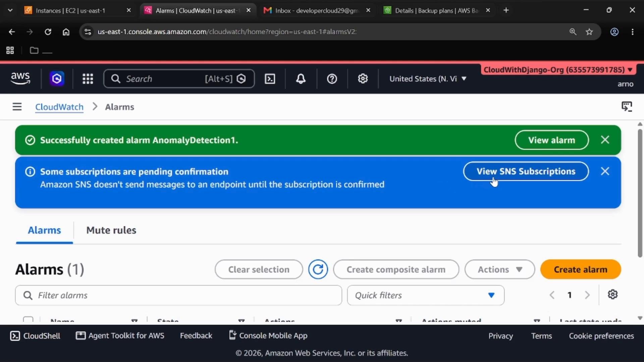Open the Amazon Q assistant icon

57,79
